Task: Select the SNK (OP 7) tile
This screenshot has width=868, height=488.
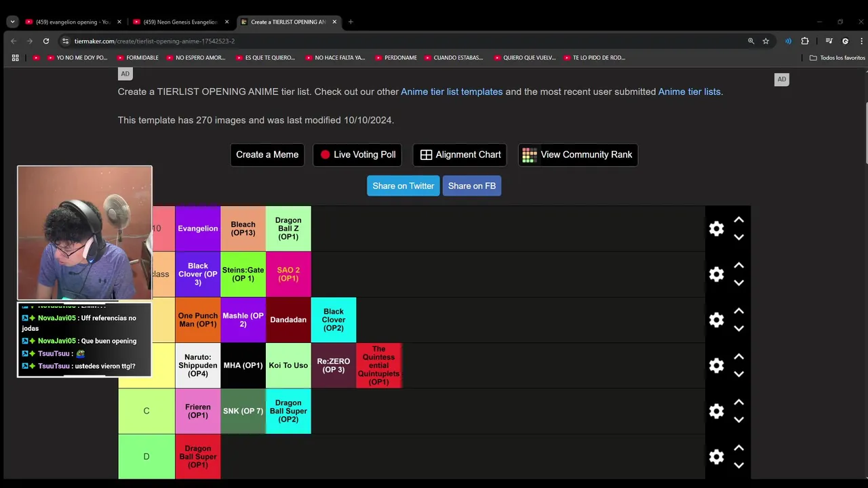Action: 243,411
